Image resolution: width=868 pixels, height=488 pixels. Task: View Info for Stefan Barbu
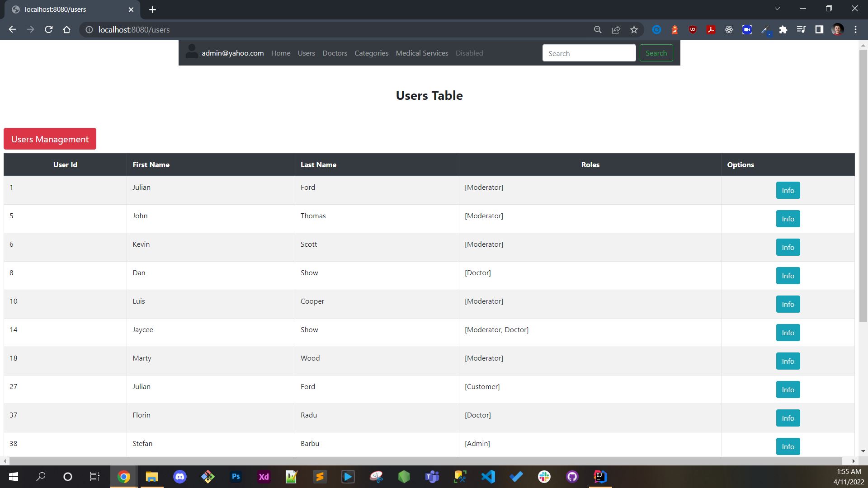[788, 446]
